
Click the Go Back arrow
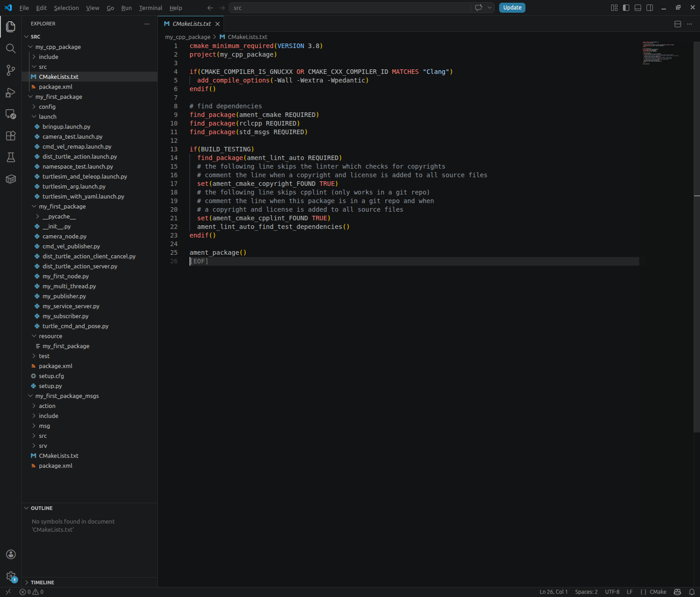[x=210, y=8]
